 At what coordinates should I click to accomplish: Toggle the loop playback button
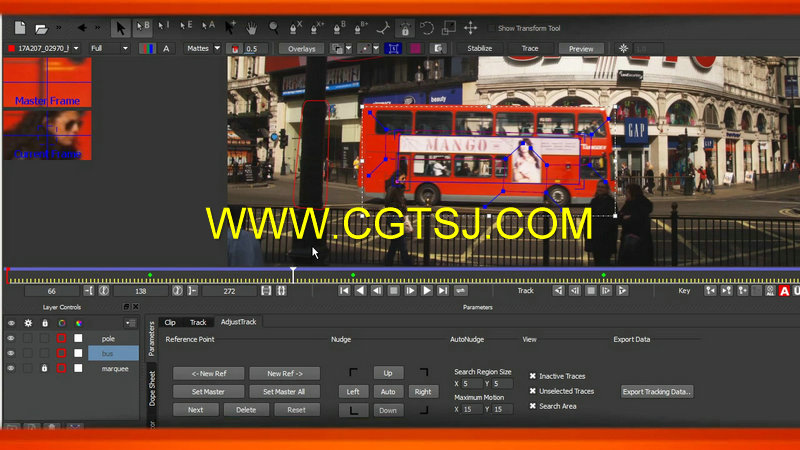[460, 291]
